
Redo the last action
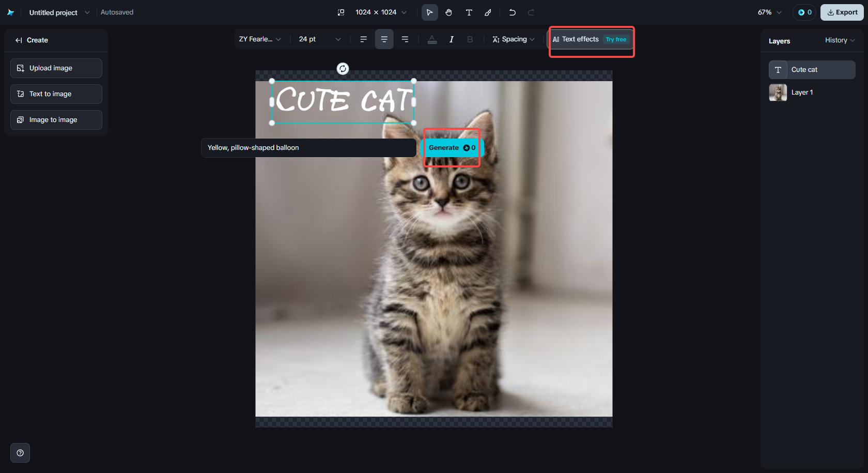[x=531, y=12]
